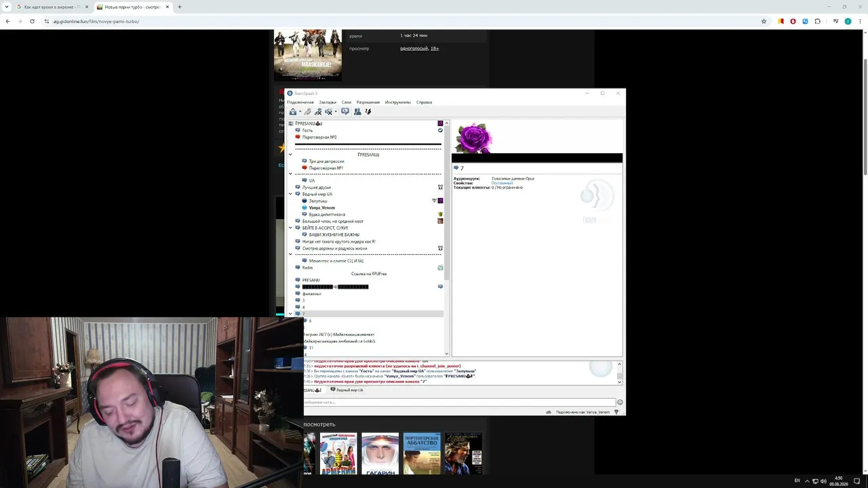The width and height of the screenshot is (868, 488).
Task: Collapse the spacer group above Три дня депрессии
Action: coord(290,155)
